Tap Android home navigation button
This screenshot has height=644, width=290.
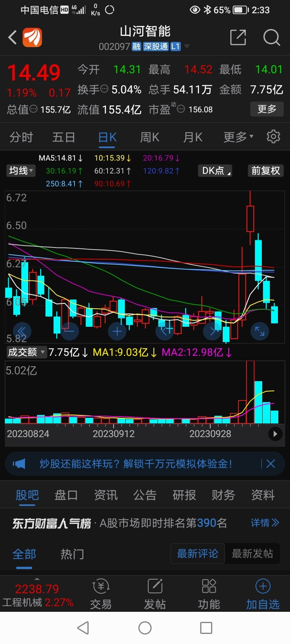(145, 627)
